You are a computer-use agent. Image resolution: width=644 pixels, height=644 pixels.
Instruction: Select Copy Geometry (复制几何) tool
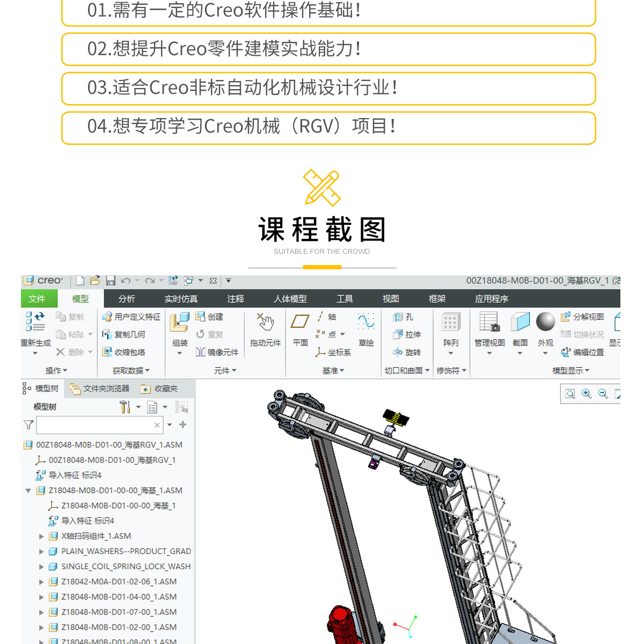click(x=124, y=334)
